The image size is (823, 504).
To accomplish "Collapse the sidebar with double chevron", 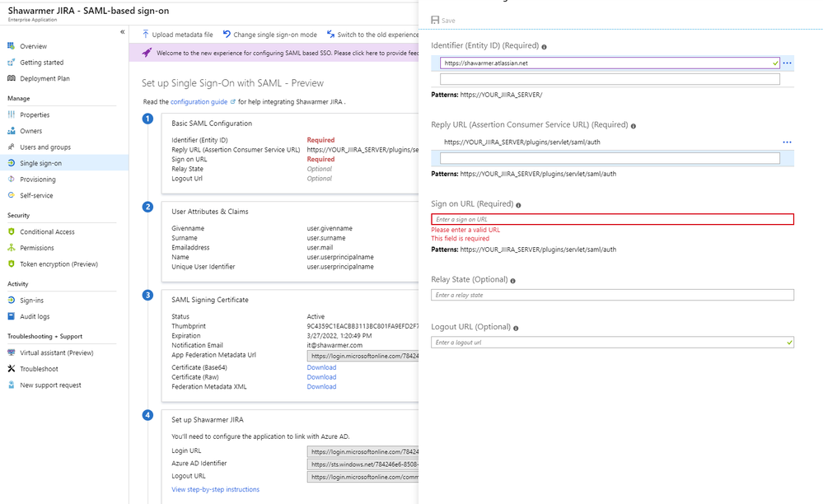I will pyautogui.click(x=122, y=32).
